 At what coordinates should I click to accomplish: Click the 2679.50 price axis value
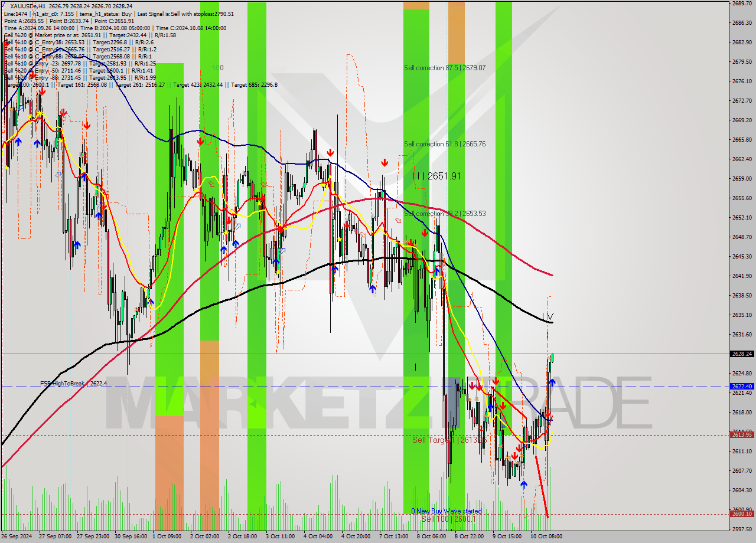(x=742, y=61)
